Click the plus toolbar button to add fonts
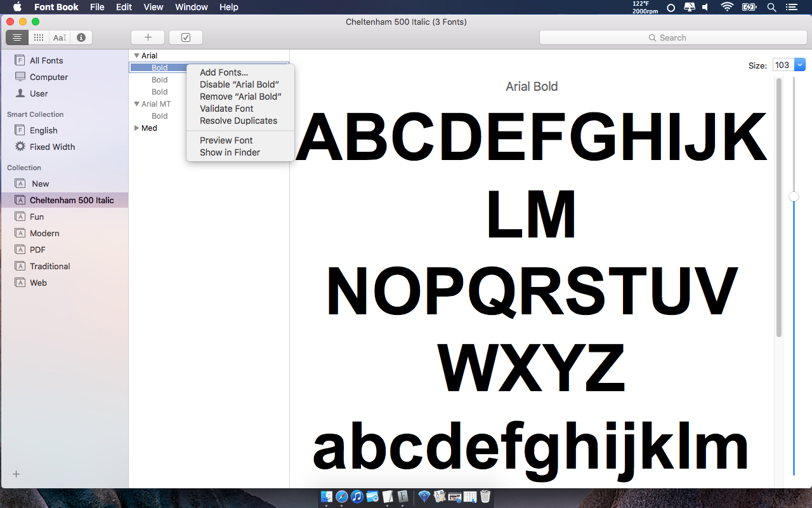The height and width of the screenshot is (508, 812). (148, 37)
